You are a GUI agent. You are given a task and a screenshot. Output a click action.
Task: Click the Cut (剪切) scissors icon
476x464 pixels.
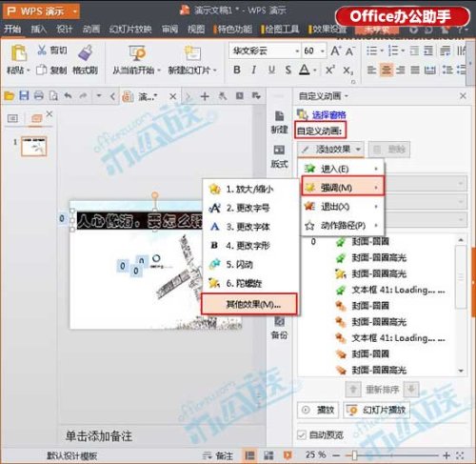coord(42,50)
